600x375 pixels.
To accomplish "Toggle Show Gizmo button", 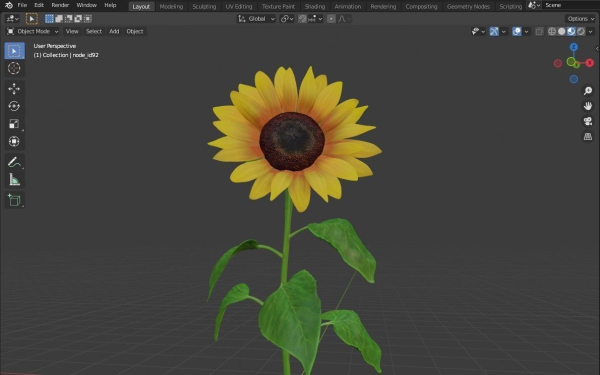I will 494,31.
